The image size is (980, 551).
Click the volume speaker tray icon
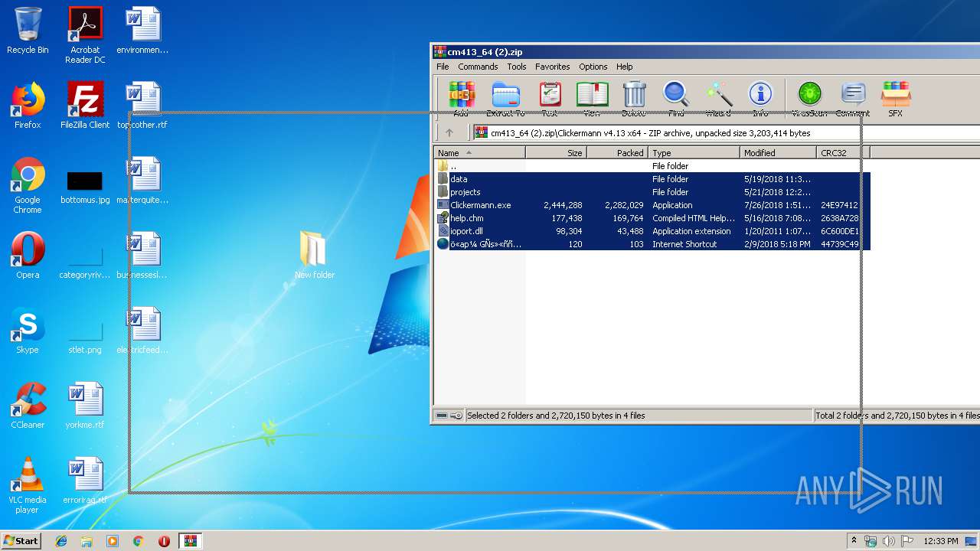[x=889, y=541]
